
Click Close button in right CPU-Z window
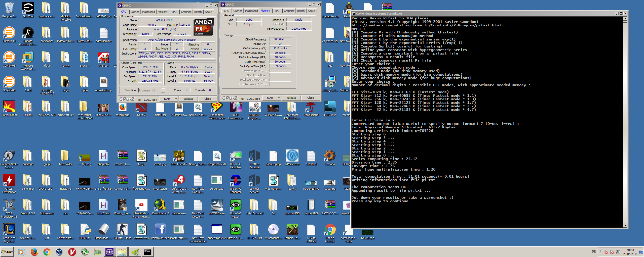pyautogui.click(x=311, y=98)
